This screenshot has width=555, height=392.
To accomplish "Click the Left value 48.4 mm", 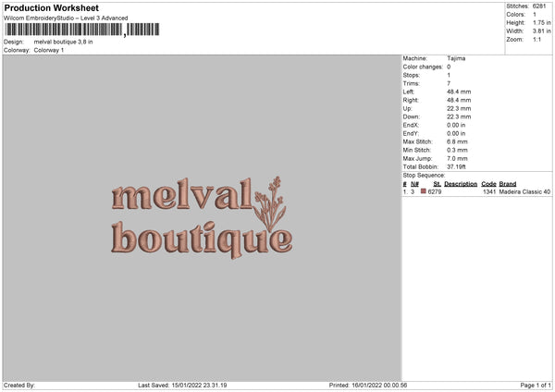I will point(459,92).
